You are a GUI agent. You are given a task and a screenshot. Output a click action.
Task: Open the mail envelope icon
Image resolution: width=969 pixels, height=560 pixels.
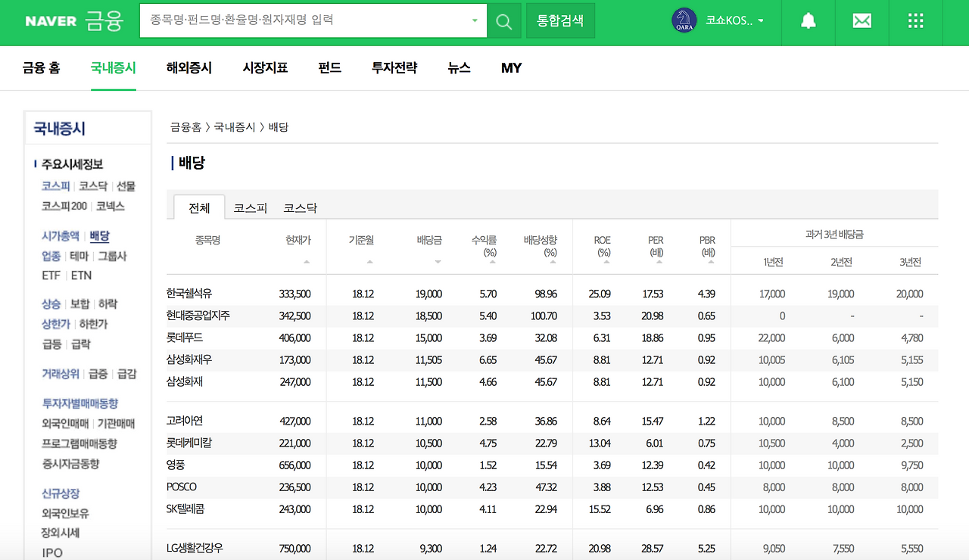point(861,20)
